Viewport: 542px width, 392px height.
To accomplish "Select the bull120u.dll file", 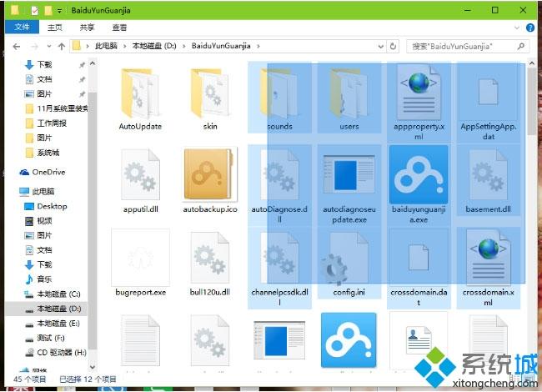I will (210, 264).
